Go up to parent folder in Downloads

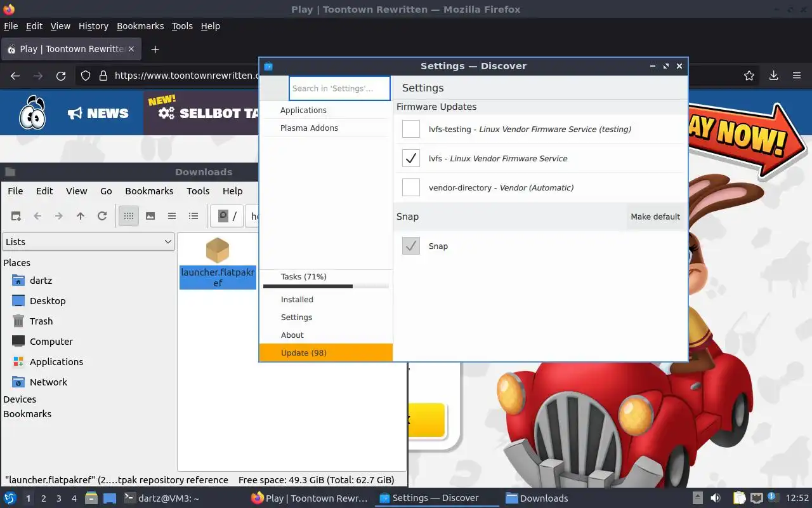click(81, 216)
